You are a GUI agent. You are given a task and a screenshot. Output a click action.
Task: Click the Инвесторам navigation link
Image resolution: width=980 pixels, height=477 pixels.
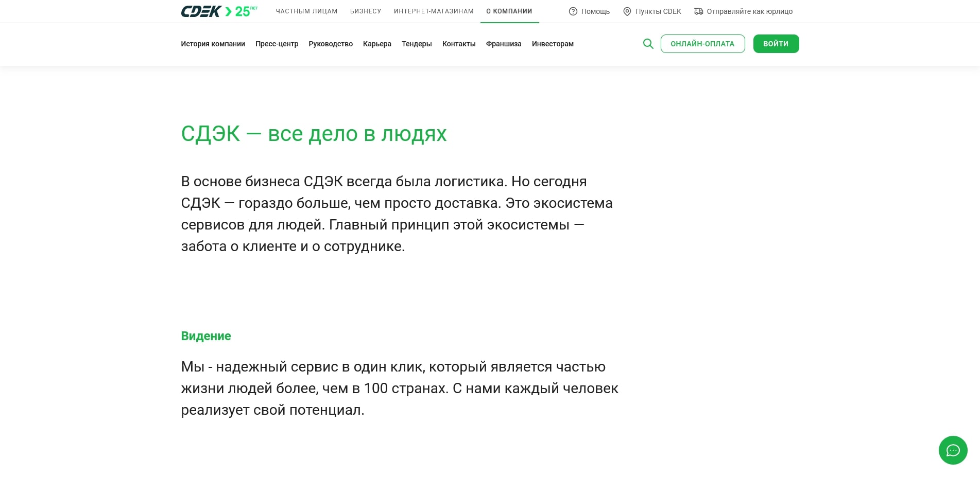552,44
